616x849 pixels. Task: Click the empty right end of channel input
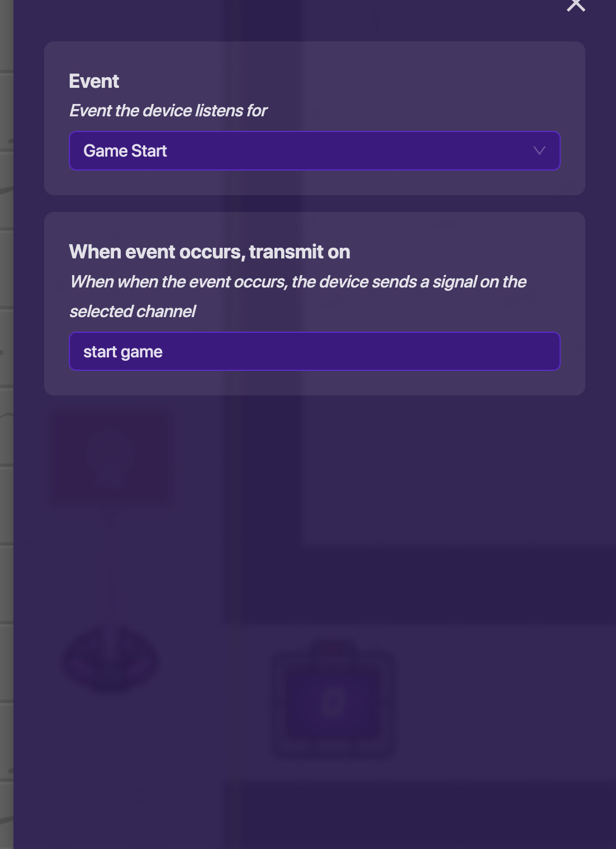point(503,352)
